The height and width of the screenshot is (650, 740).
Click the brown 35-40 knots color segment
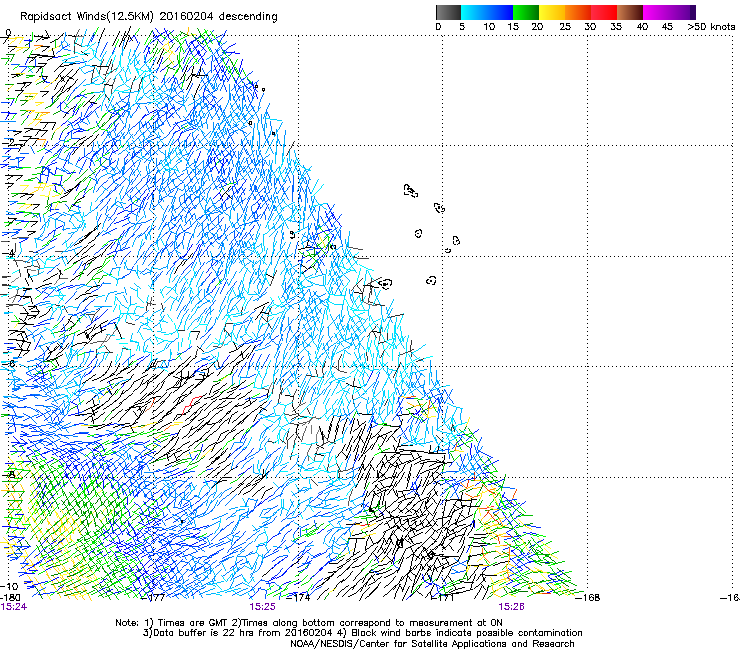click(630, 12)
